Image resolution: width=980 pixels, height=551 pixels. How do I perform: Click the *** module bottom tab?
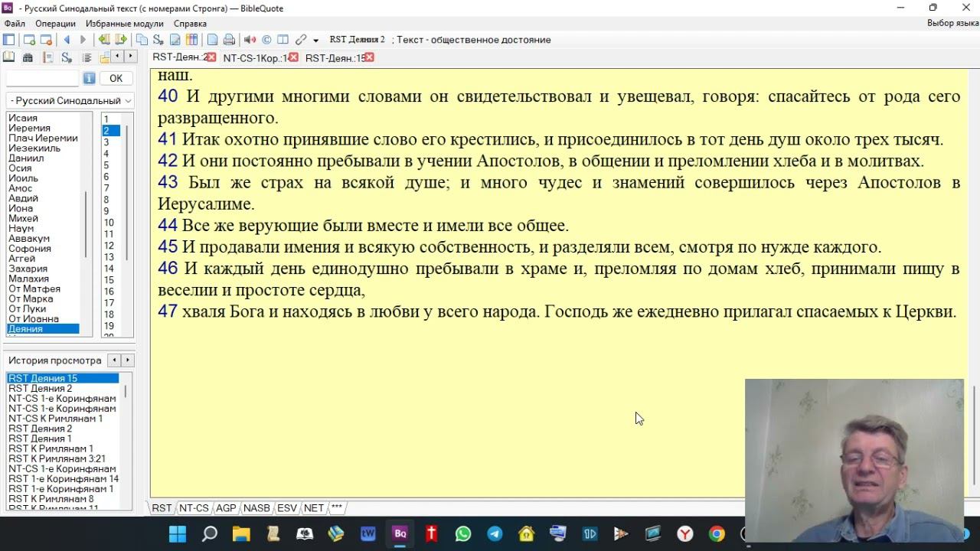click(337, 507)
